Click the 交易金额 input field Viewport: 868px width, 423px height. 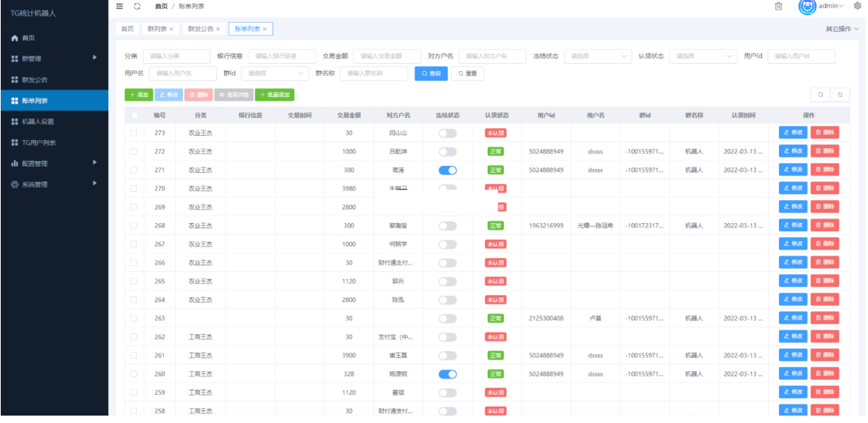[387, 56]
